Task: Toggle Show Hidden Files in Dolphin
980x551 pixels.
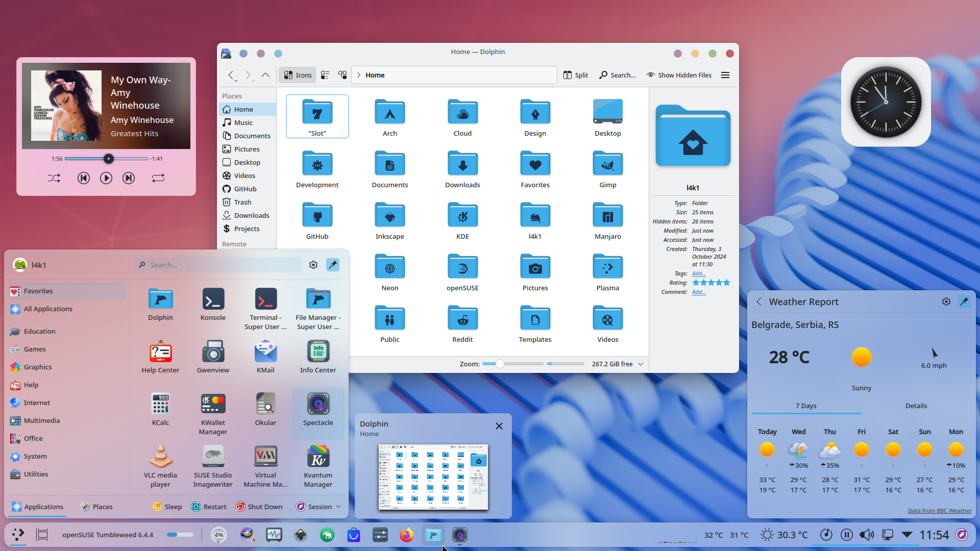Action: [x=679, y=75]
